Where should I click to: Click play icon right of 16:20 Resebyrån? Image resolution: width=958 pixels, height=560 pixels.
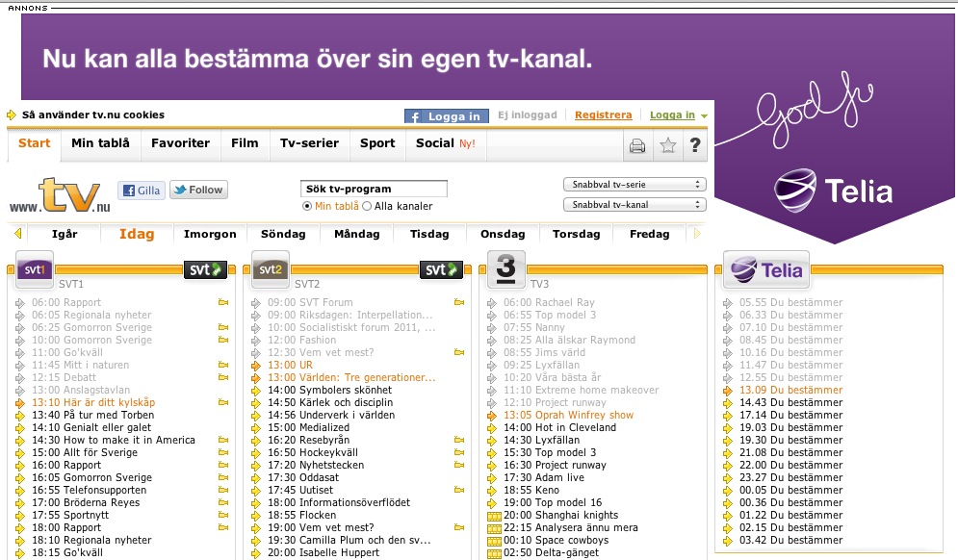(459, 440)
